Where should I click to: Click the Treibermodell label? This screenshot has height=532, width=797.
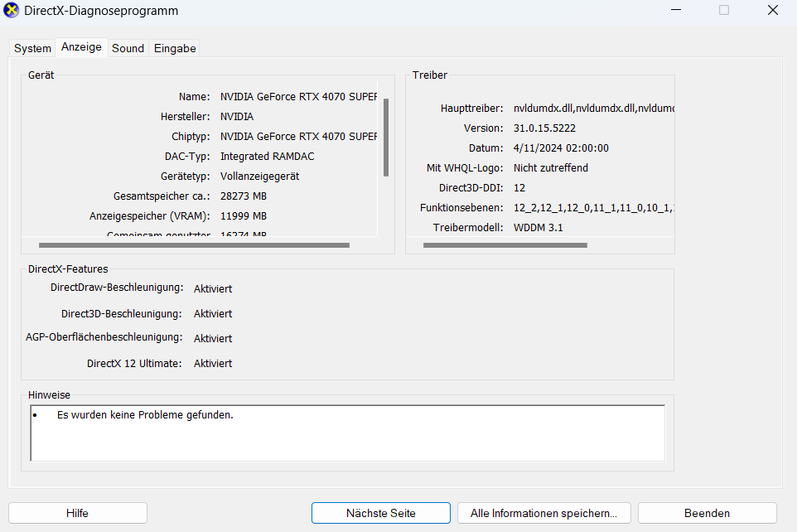(x=468, y=227)
